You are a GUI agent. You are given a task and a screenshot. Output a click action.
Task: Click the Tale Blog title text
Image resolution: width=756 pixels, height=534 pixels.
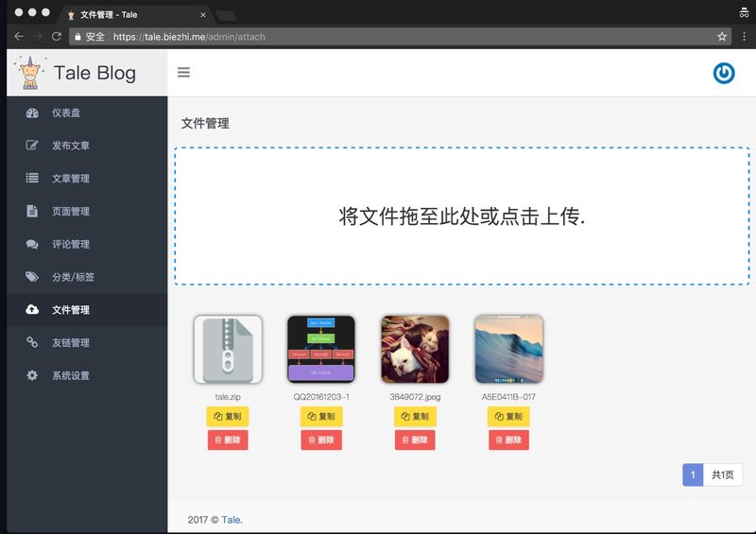(95, 74)
